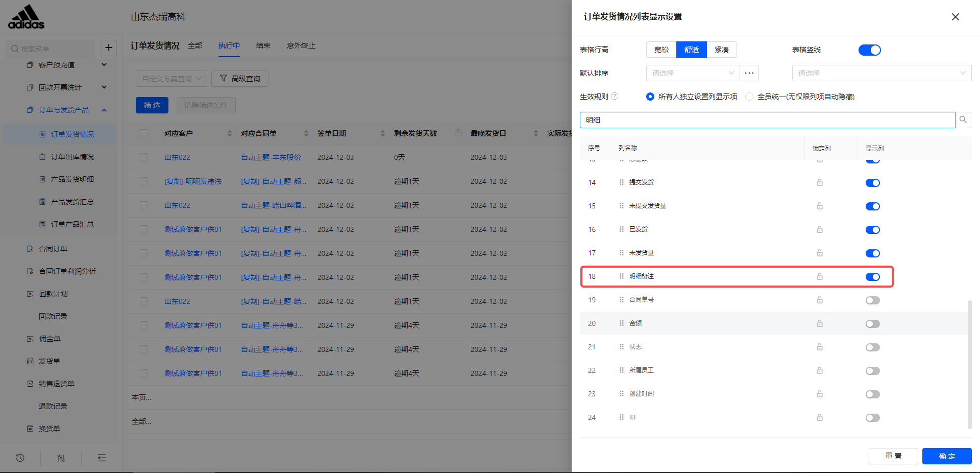Viewport: 980px width, 473px height.
Task: Expand the 回款开票统计 menu group
Action: pos(104,87)
